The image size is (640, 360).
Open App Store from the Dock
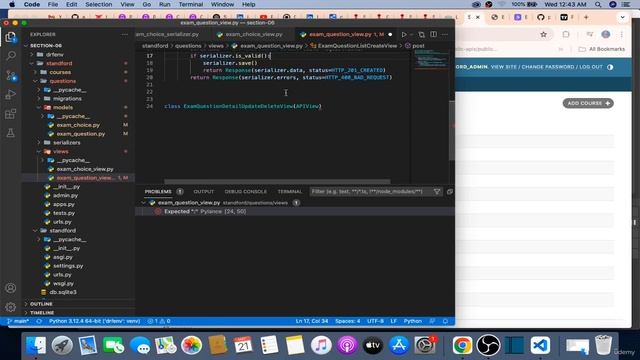click(399, 345)
